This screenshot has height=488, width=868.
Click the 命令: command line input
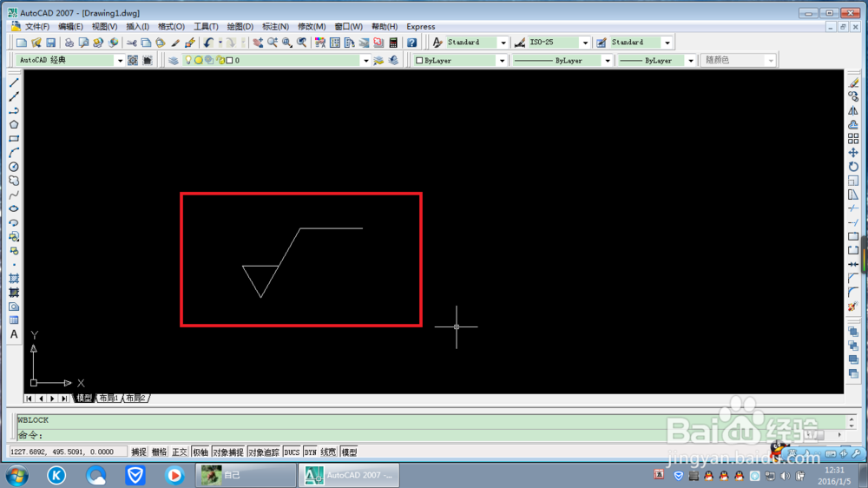[431, 435]
